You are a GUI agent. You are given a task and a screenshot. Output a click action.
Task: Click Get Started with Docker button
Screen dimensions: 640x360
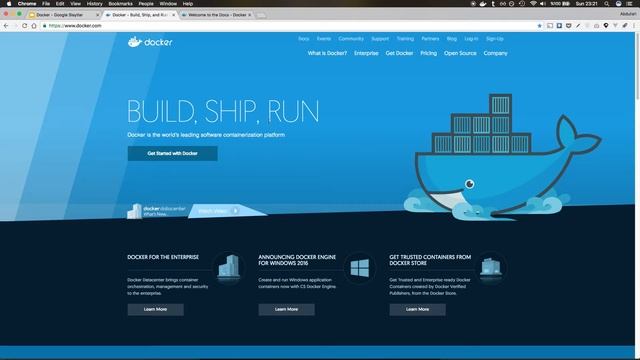tap(173, 153)
